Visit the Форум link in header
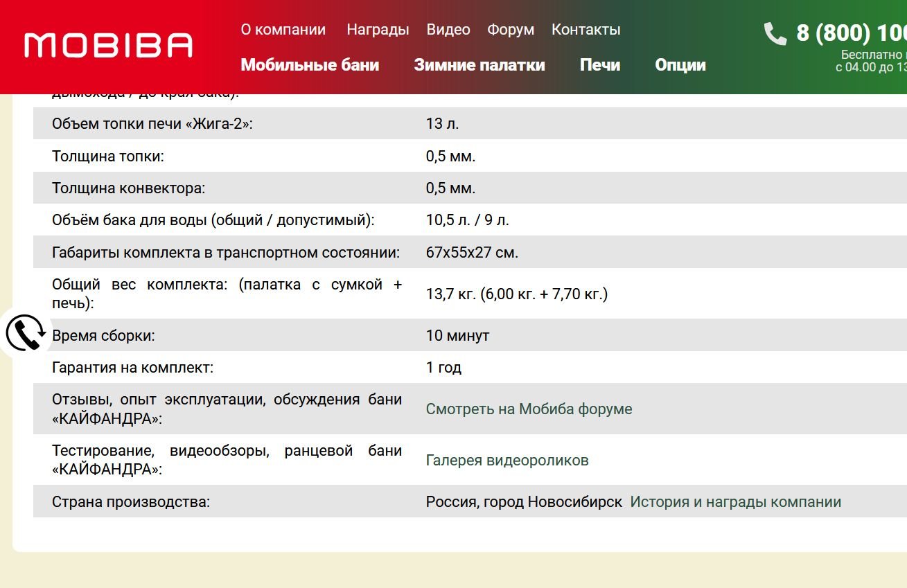This screenshot has width=907, height=588. coord(511,30)
